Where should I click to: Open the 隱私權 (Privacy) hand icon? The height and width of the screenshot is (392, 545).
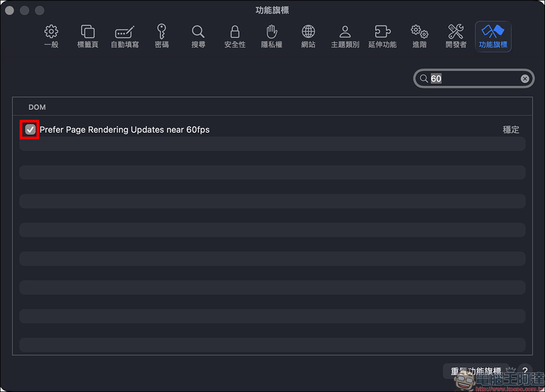coord(271,36)
